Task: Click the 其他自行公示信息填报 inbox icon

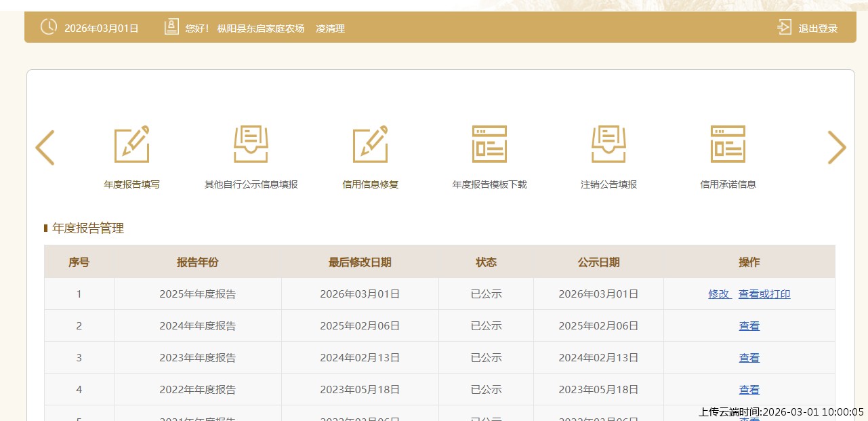Action: [x=251, y=144]
